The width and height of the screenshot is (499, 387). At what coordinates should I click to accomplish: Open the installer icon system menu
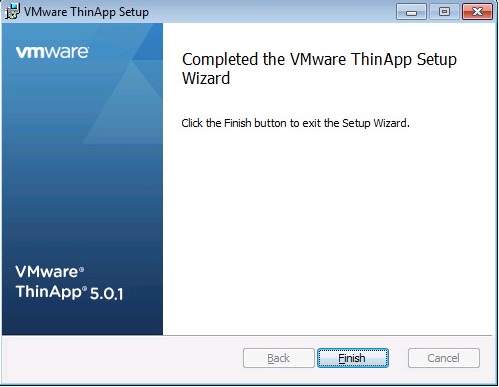(x=12, y=12)
